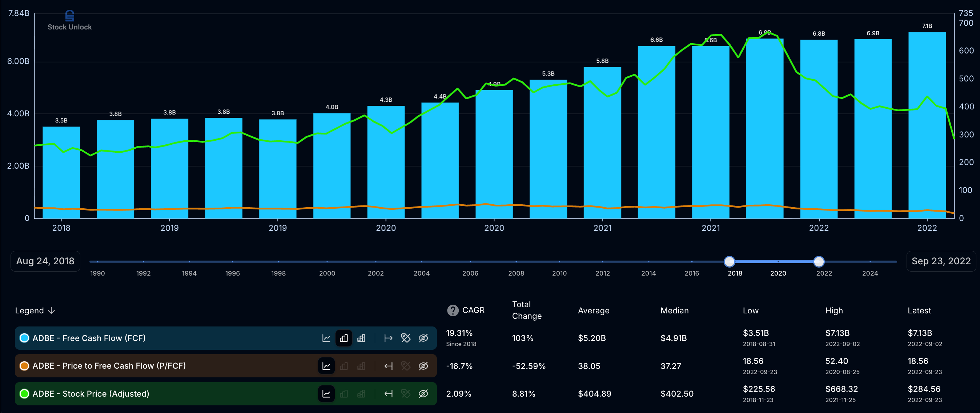
Task: Click axis arrow icon in P/FCF row
Action: [388, 366]
